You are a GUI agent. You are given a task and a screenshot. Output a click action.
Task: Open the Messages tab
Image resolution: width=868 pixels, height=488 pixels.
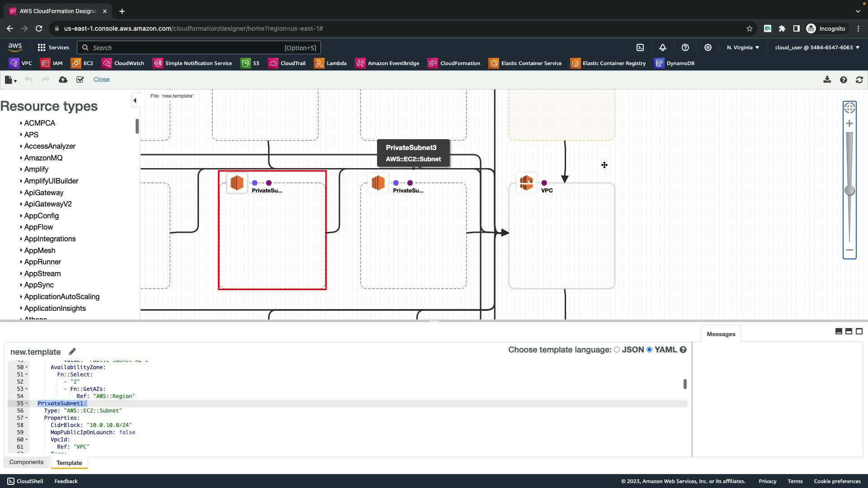point(721,334)
